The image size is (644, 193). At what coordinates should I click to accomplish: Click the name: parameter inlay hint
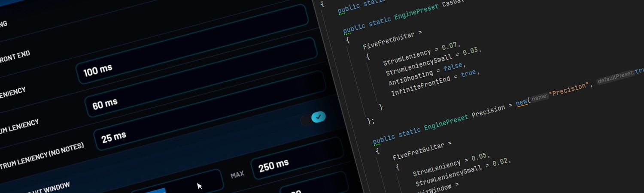click(540, 97)
